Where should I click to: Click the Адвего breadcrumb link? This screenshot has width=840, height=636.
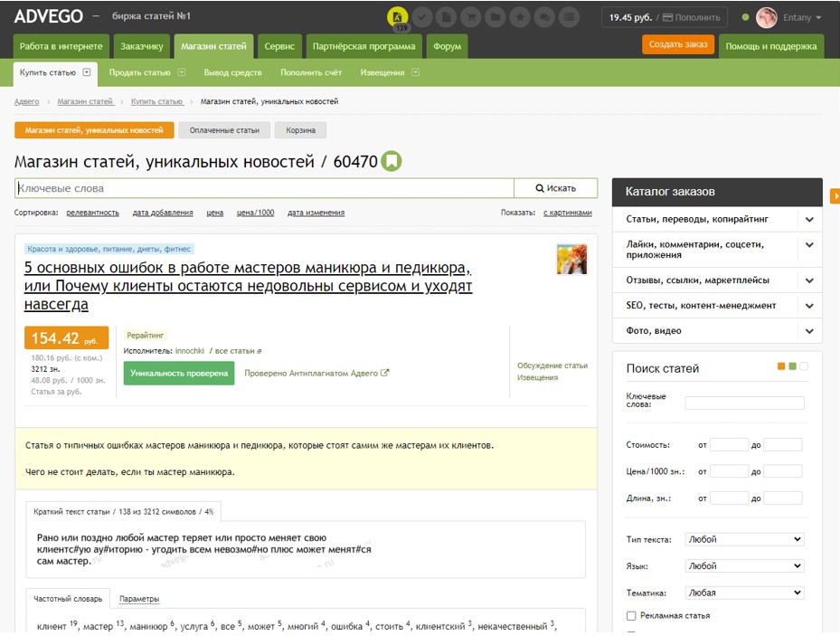click(x=27, y=101)
